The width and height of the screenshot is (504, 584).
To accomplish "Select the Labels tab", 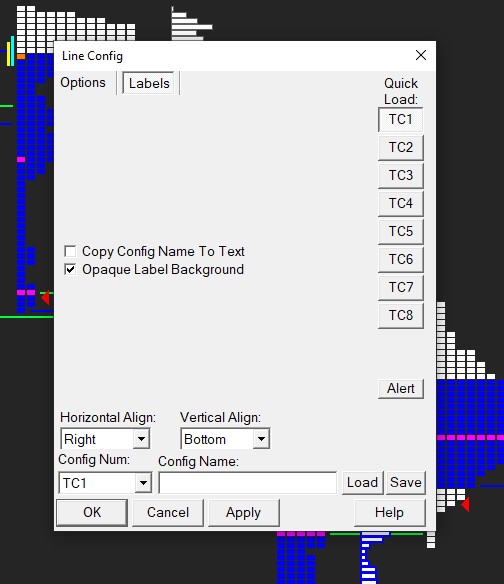I will tap(149, 83).
